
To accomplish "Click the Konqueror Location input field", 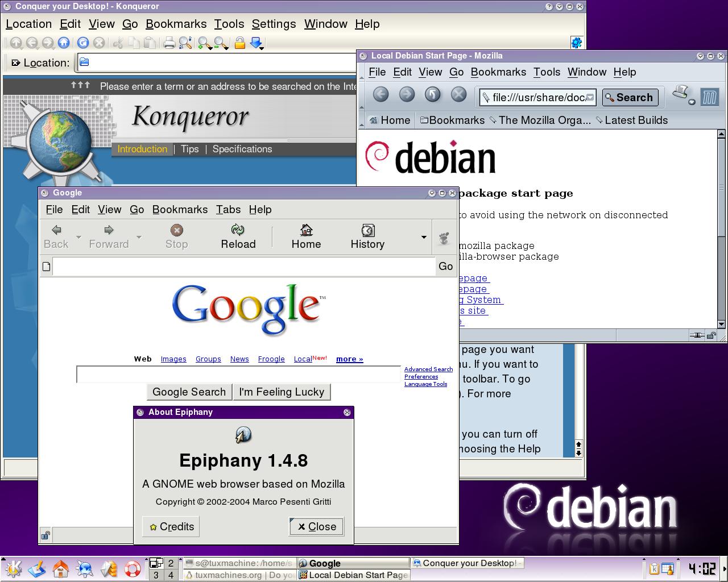I will [x=216, y=63].
